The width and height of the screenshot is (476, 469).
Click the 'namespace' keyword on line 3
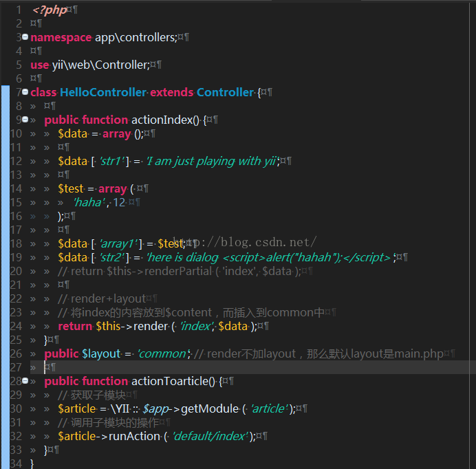click(61, 37)
